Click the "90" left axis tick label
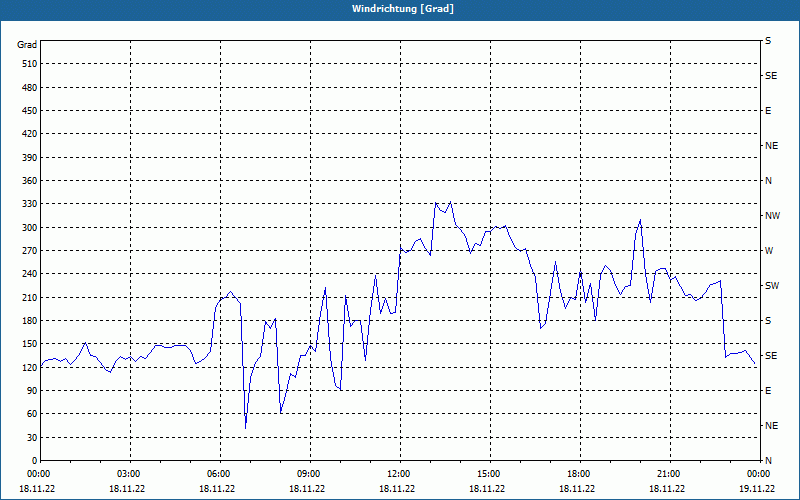This screenshot has width=800, height=500. (32, 391)
